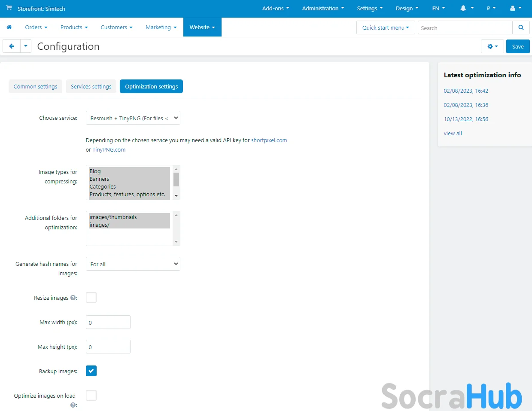Open the Quick start menu dropdown
This screenshot has height=411, width=532.
coord(385,27)
